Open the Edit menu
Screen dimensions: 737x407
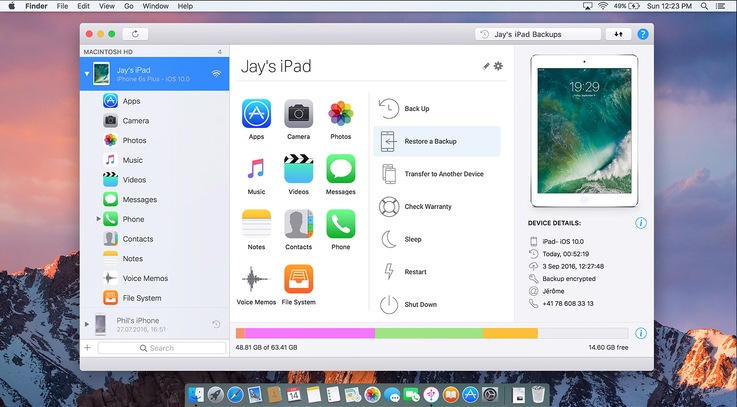pos(84,6)
